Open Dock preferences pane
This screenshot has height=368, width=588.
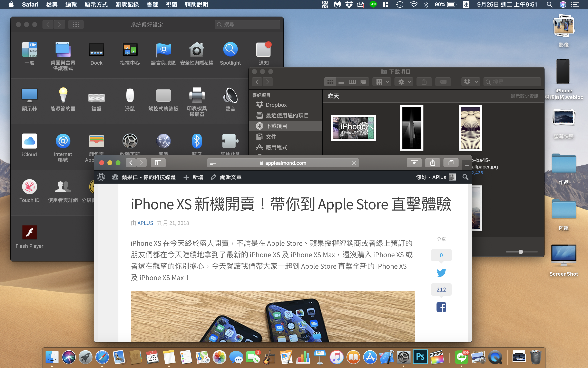[96, 54]
